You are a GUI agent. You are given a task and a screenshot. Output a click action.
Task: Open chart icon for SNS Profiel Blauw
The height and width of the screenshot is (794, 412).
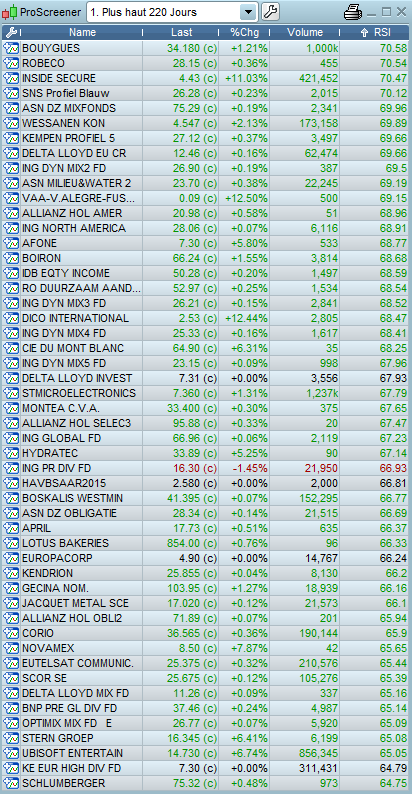coord(11,93)
